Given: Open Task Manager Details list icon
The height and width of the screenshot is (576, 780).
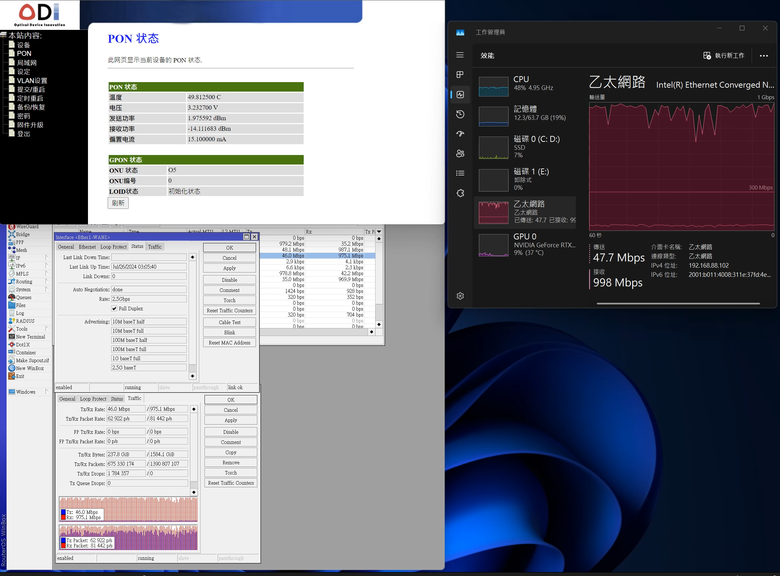Looking at the screenshot, I should 460,173.
